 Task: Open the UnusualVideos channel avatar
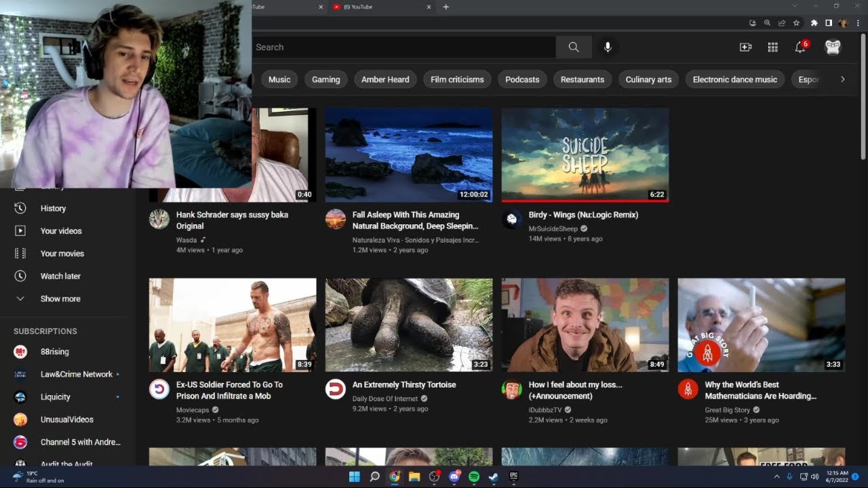coord(20,420)
